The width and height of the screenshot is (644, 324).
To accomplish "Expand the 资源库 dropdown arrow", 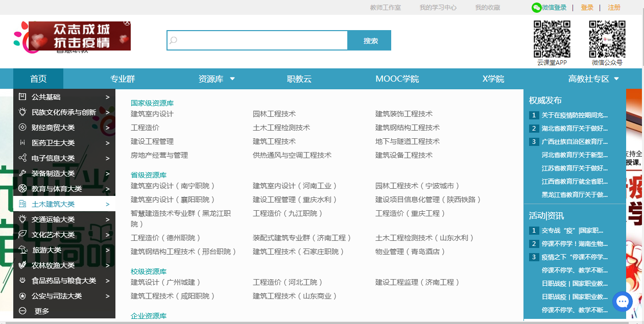I will [x=232, y=79].
